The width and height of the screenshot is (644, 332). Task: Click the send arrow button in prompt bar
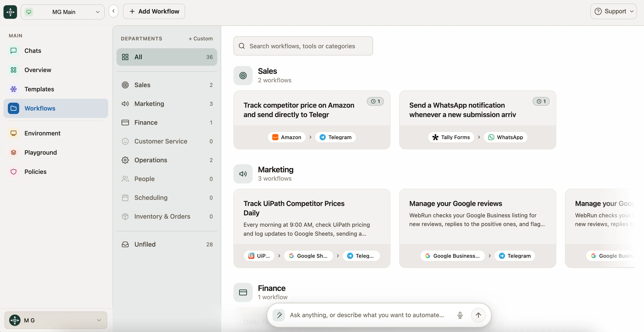pyautogui.click(x=478, y=315)
